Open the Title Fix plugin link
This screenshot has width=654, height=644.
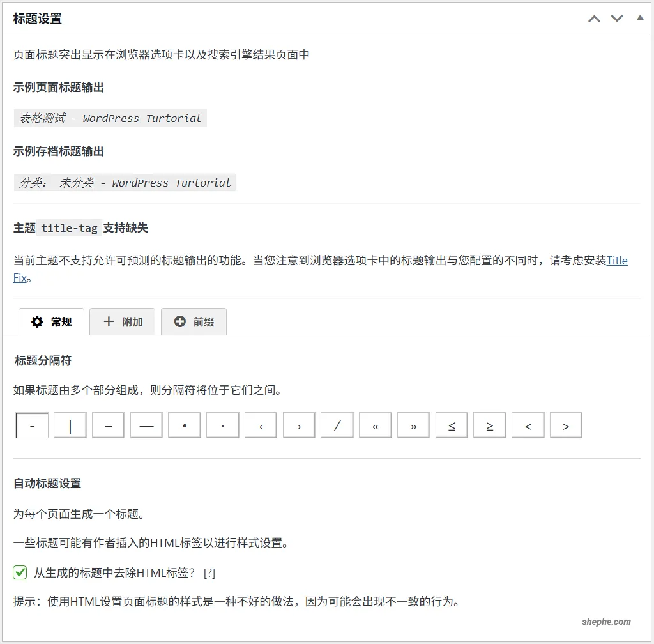coord(618,260)
